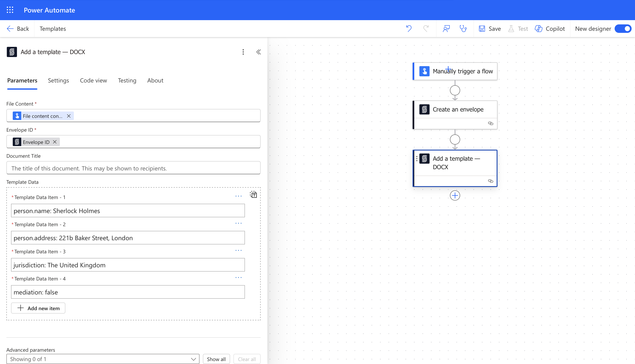Open options for Template Data Item 1
Image resolution: width=635 pixels, height=364 pixels.
point(238,196)
